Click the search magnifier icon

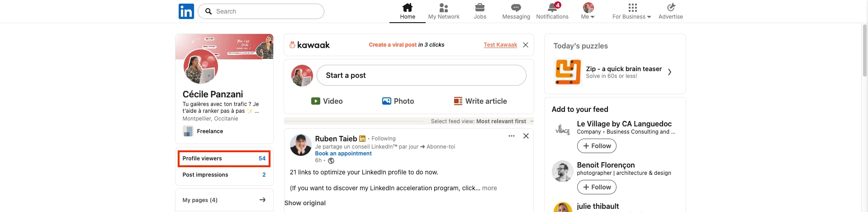click(209, 11)
